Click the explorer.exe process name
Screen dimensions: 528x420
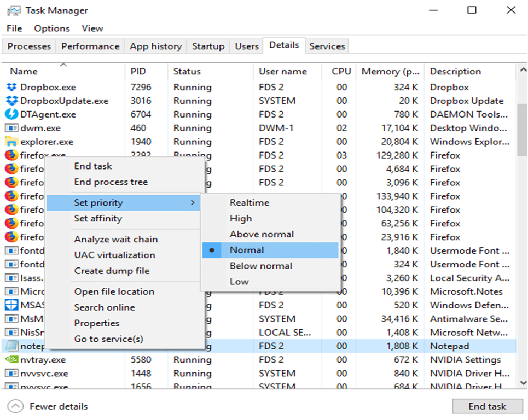(x=47, y=142)
